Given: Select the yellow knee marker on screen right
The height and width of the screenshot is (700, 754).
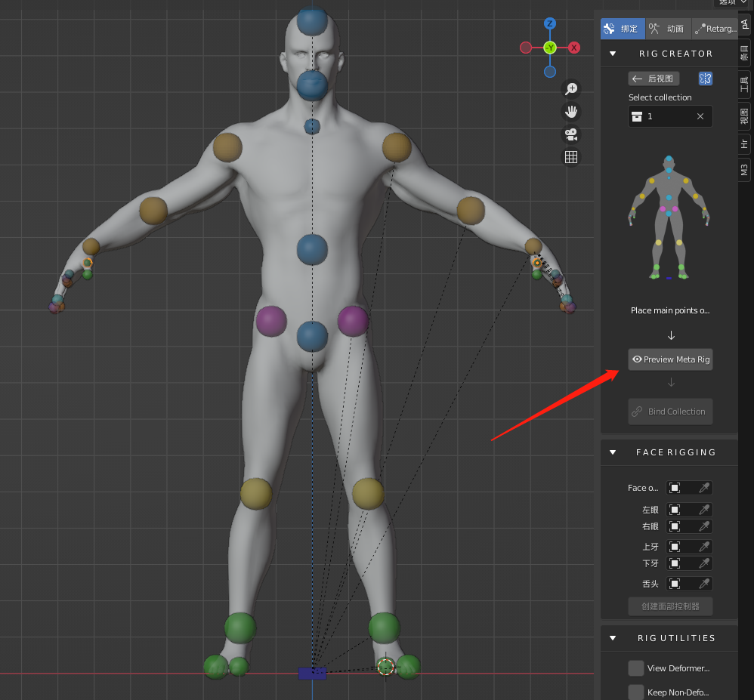Looking at the screenshot, I should click(x=368, y=494).
